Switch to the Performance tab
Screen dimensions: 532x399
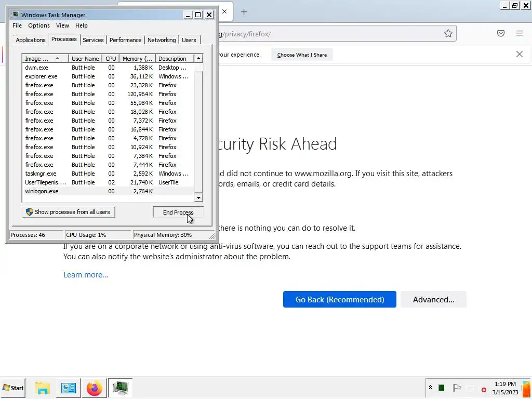(126, 40)
